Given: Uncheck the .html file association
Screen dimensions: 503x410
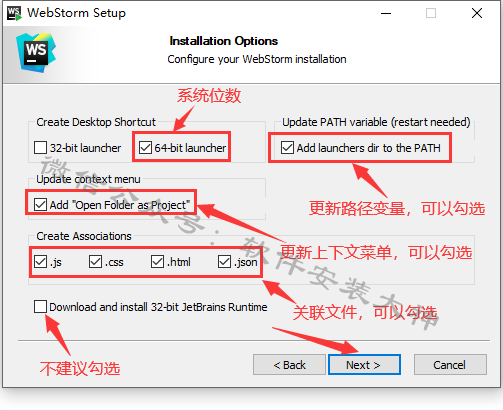Looking at the screenshot, I should pos(157,262).
